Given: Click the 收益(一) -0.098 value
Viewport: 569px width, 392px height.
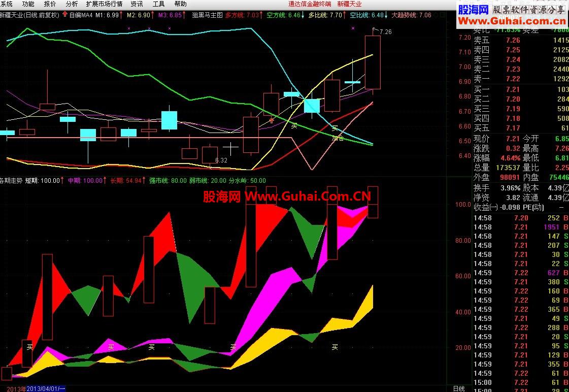Looking at the screenshot, I should click(510, 207).
